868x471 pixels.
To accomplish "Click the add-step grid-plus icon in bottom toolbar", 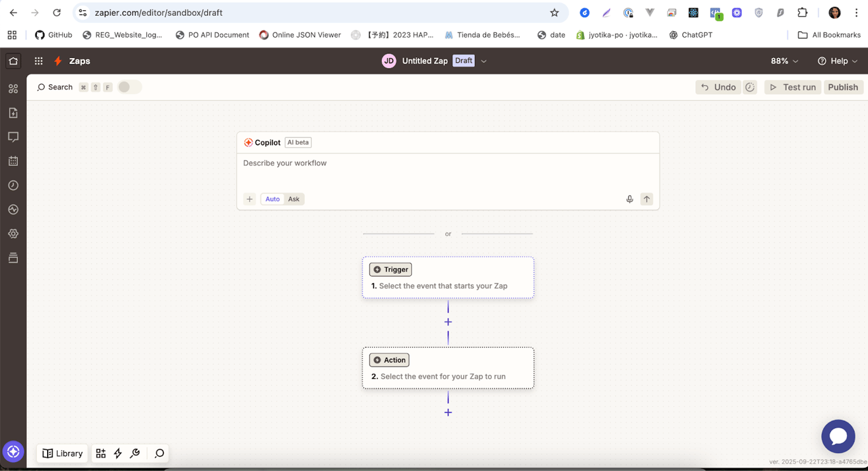I will (x=101, y=453).
